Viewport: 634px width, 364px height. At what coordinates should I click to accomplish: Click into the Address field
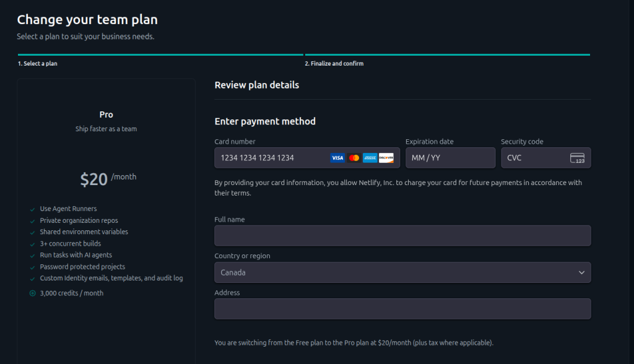click(x=402, y=308)
